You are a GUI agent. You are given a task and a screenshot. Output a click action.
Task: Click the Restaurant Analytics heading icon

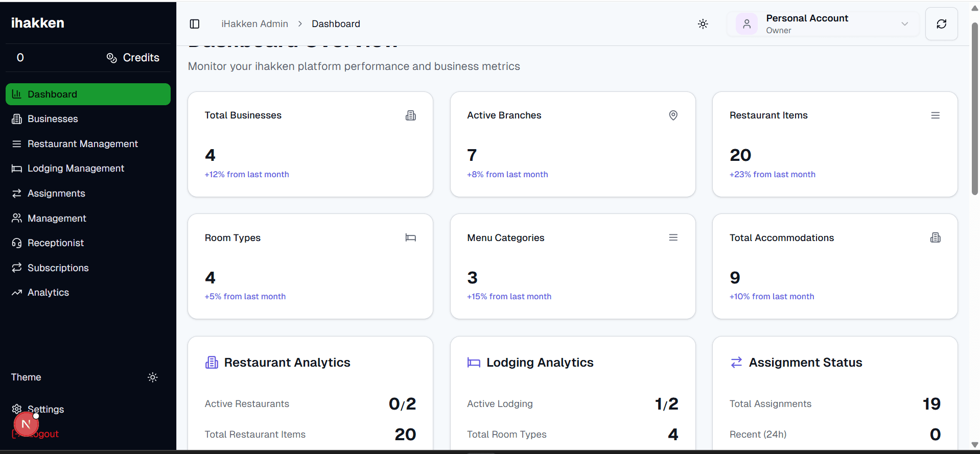click(x=212, y=363)
